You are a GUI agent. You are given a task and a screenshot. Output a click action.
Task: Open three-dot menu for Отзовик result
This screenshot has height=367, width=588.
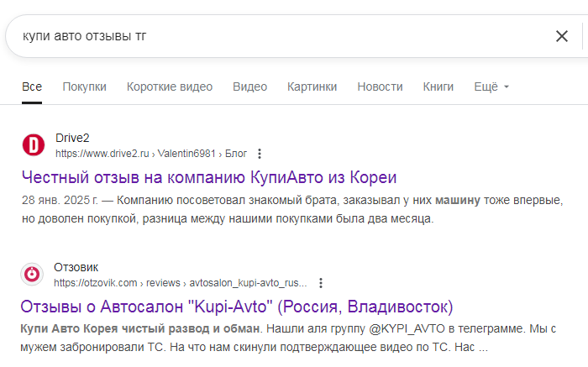point(321,283)
